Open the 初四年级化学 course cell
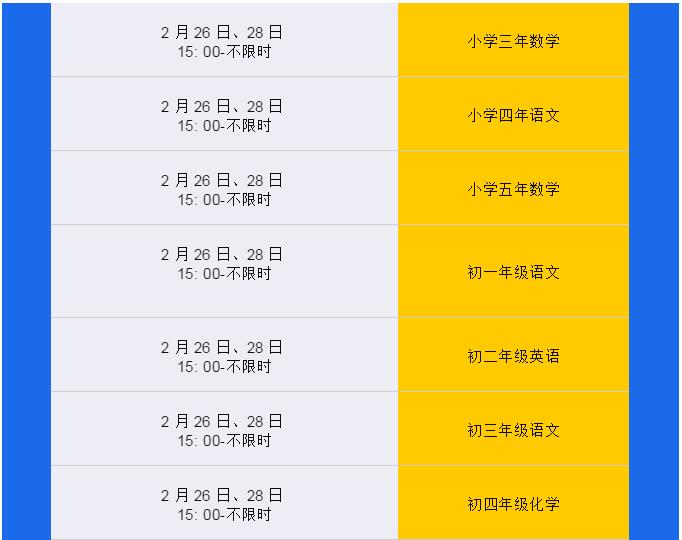Image resolution: width=682 pixels, height=540 pixels. pyautogui.click(x=513, y=504)
